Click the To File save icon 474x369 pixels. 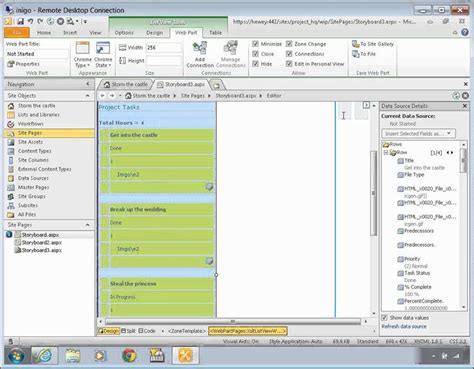coord(356,54)
